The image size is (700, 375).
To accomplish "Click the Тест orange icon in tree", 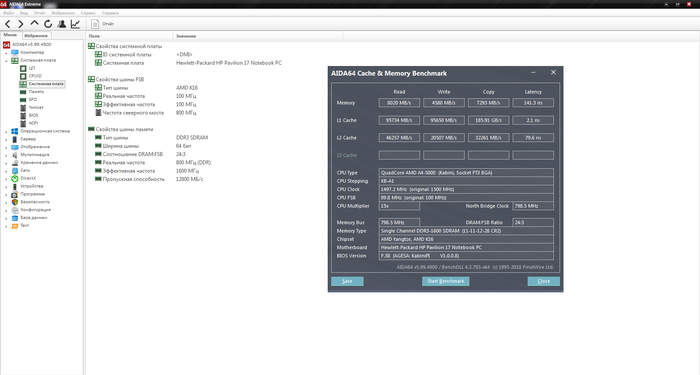I will [x=15, y=225].
